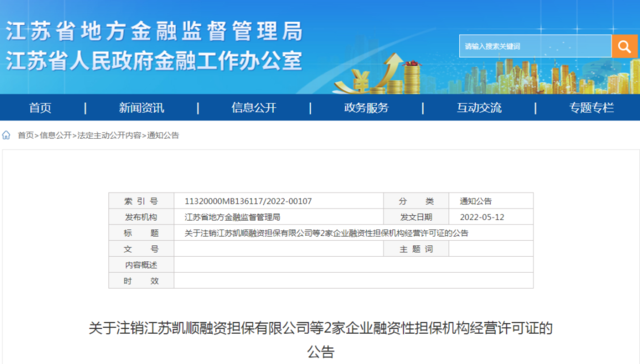This screenshot has height=364, width=640.
Task: Click the orange search magnifier button
Action: (624, 46)
